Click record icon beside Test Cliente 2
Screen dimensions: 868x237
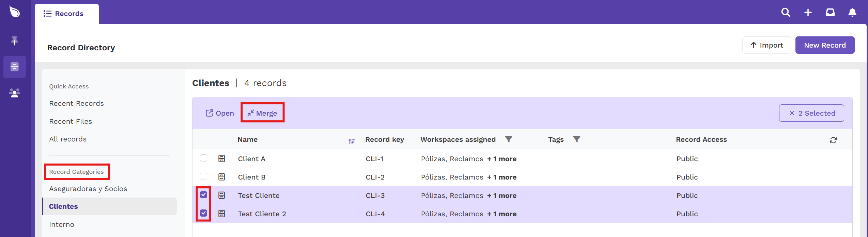pyautogui.click(x=222, y=214)
